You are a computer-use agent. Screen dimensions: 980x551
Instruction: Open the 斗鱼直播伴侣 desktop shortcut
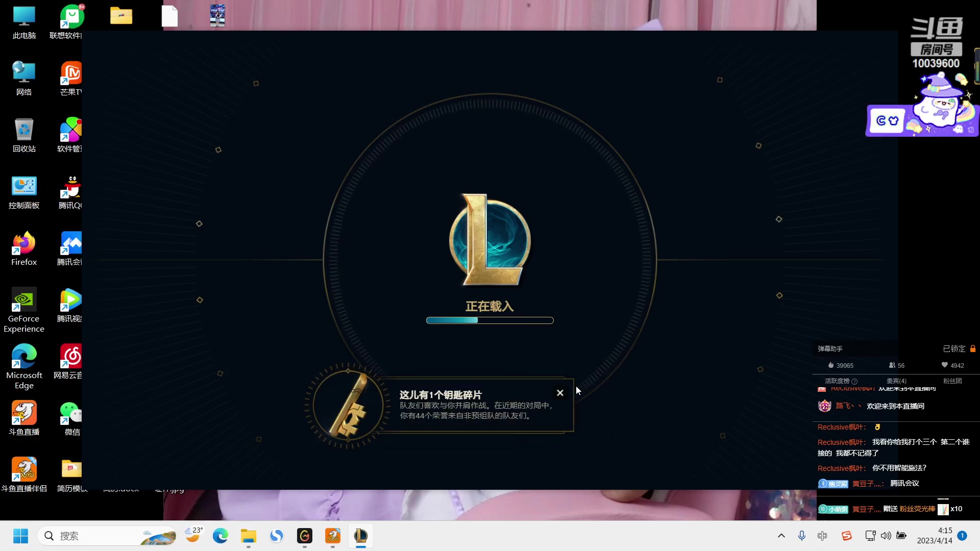coord(24,475)
